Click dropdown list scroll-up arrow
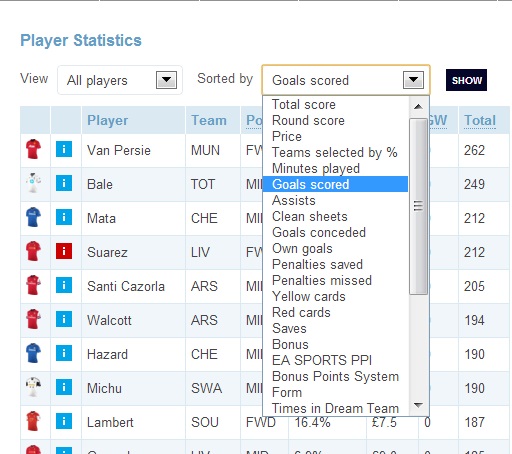The width and height of the screenshot is (512, 454). point(418,107)
